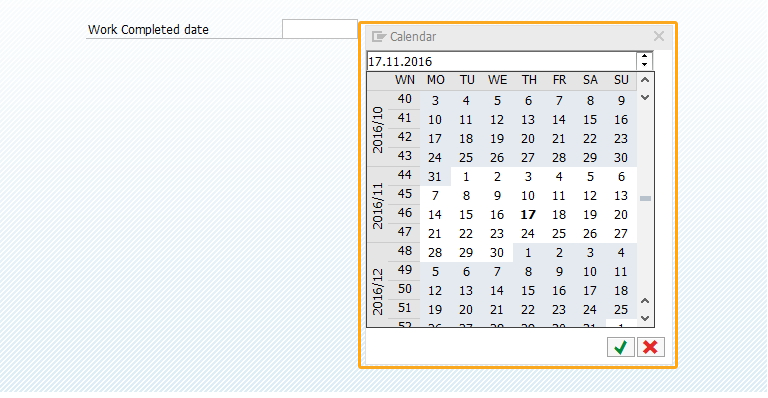Select November 1 in week 44
The image size is (768, 398).
pyautogui.click(x=466, y=177)
